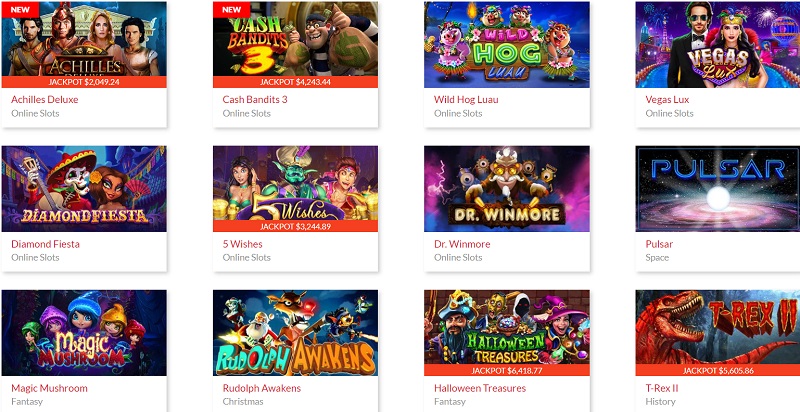Click the Wild Hog Luau text link
800x412 pixels.
tap(466, 99)
